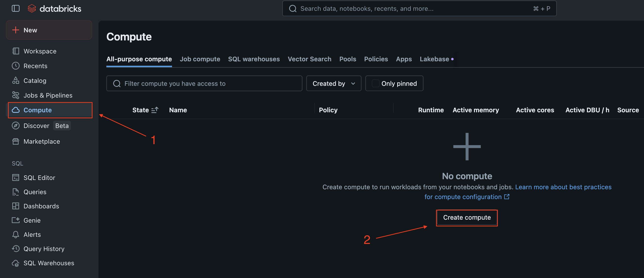Open the Marketplace

(x=42, y=141)
